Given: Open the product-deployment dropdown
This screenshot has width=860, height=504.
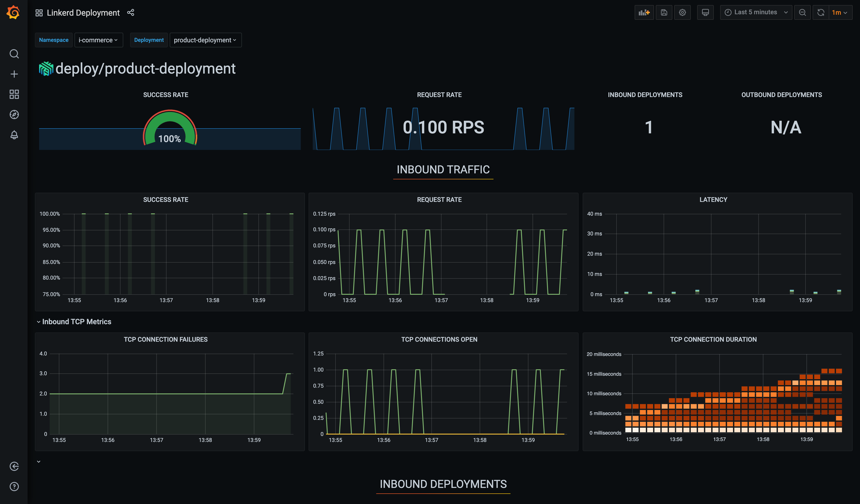Looking at the screenshot, I should click(204, 40).
